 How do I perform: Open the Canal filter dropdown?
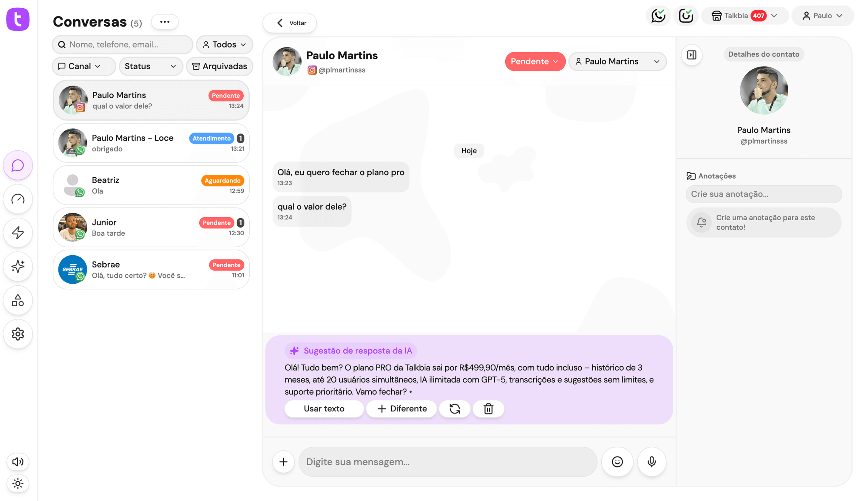pyautogui.click(x=84, y=66)
